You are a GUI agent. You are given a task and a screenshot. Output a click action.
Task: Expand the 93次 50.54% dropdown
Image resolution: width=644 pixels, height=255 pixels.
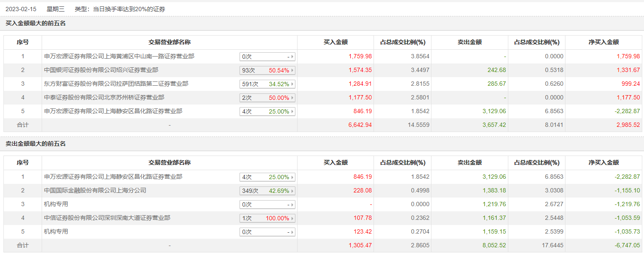coord(267,70)
